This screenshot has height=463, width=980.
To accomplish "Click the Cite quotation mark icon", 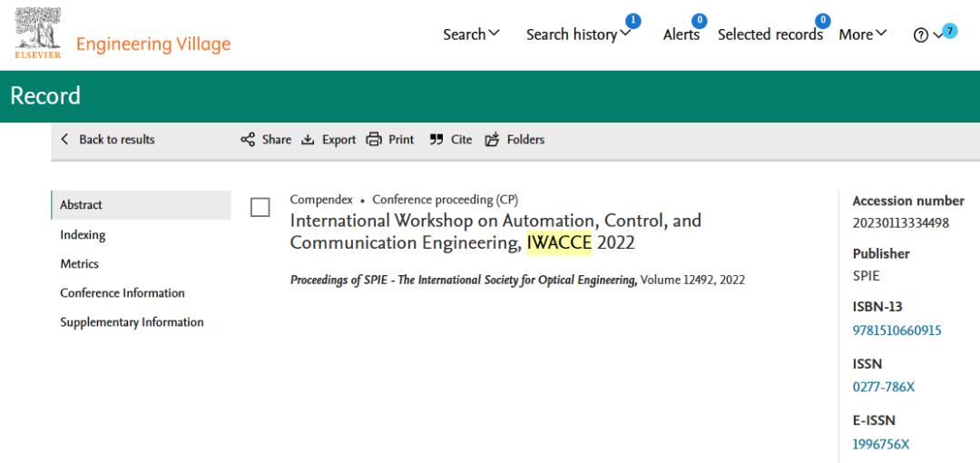I will click(x=436, y=140).
